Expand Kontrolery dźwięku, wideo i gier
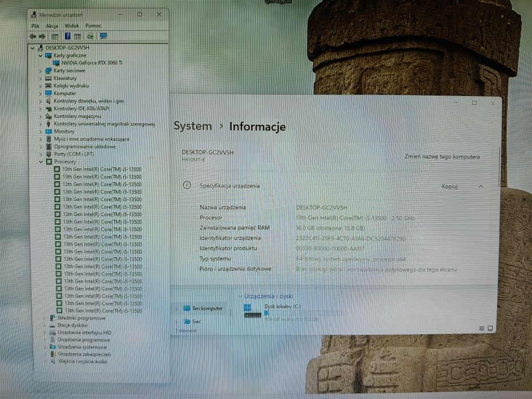The image size is (532, 399). pyautogui.click(x=40, y=101)
